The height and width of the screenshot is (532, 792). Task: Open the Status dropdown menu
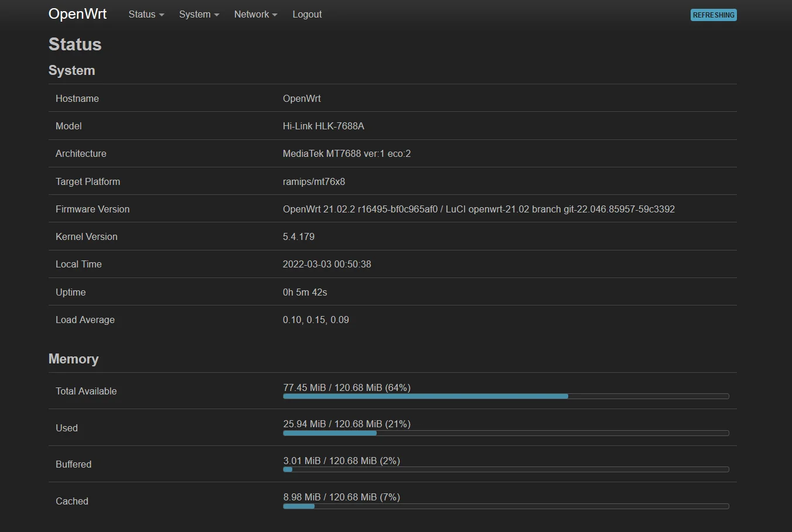tap(146, 14)
